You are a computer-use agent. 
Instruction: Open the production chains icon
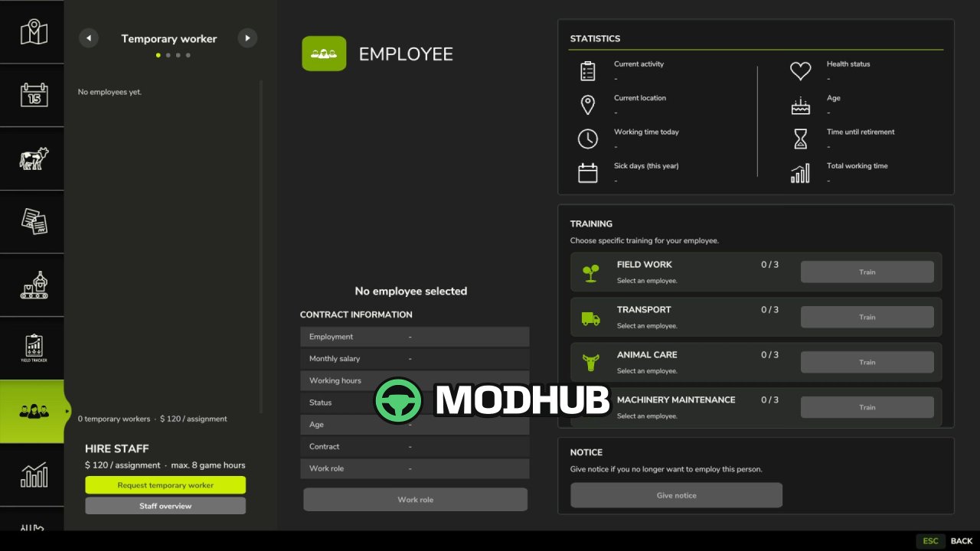click(x=34, y=285)
